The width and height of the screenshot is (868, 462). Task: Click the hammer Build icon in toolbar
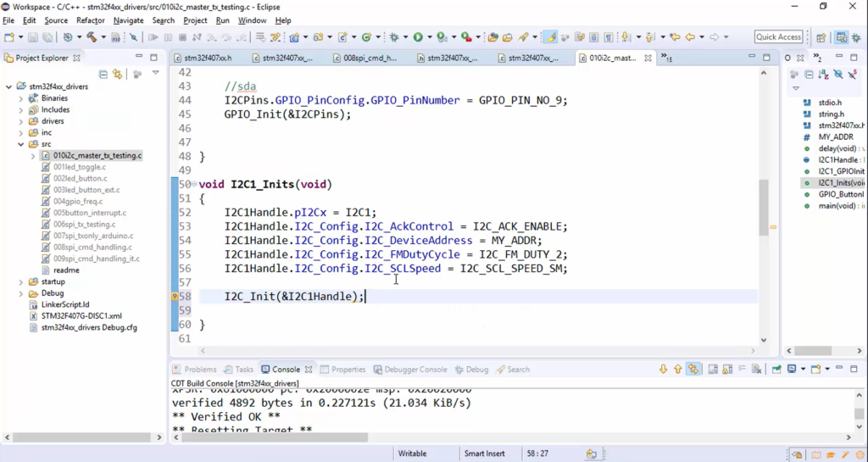(92, 37)
